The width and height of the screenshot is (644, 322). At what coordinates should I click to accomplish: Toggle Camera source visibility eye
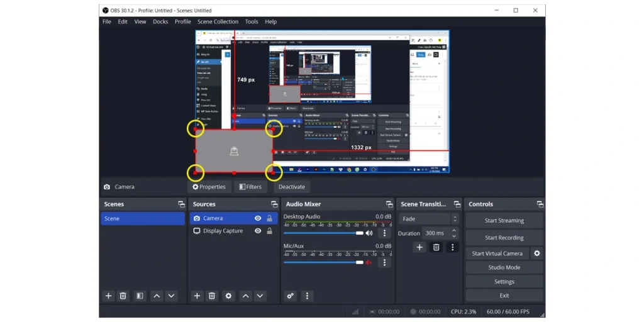click(x=258, y=218)
